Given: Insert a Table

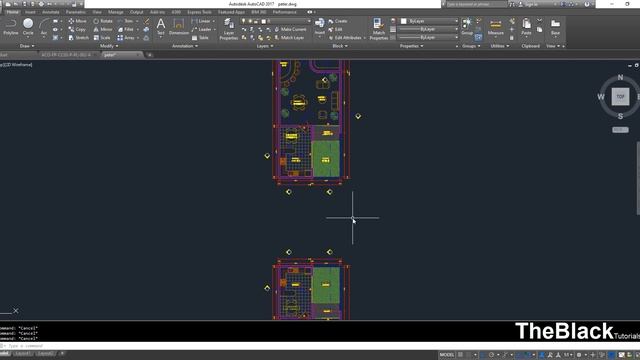Looking at the screenshot, I should [x=200, y=38].
